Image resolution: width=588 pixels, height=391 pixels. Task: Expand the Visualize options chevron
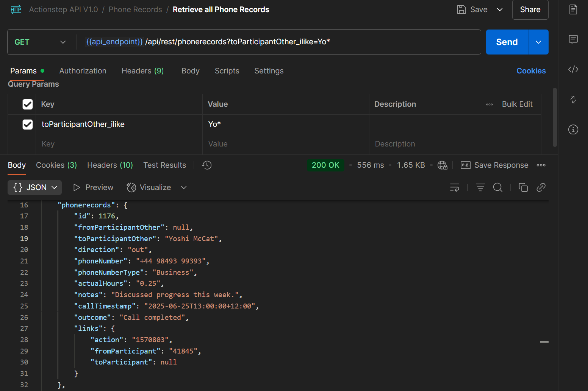pos(184,187)
